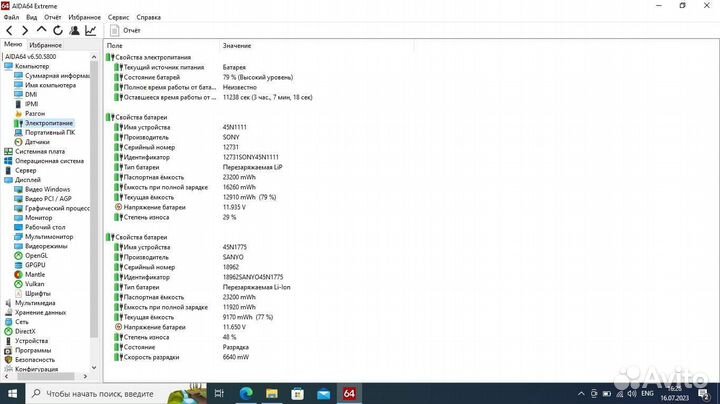
Task: Select the Степень износа 29 % row
Action: [175, 218]
